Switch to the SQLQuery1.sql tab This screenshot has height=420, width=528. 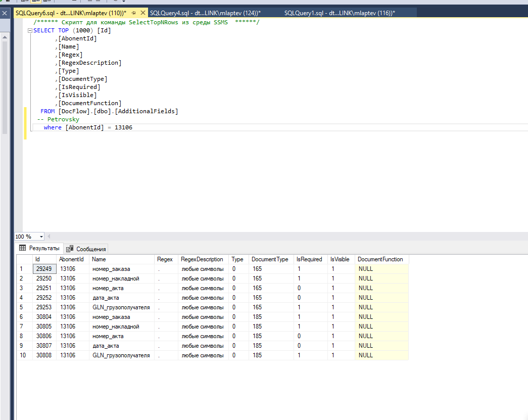click(x=340, y=13)
